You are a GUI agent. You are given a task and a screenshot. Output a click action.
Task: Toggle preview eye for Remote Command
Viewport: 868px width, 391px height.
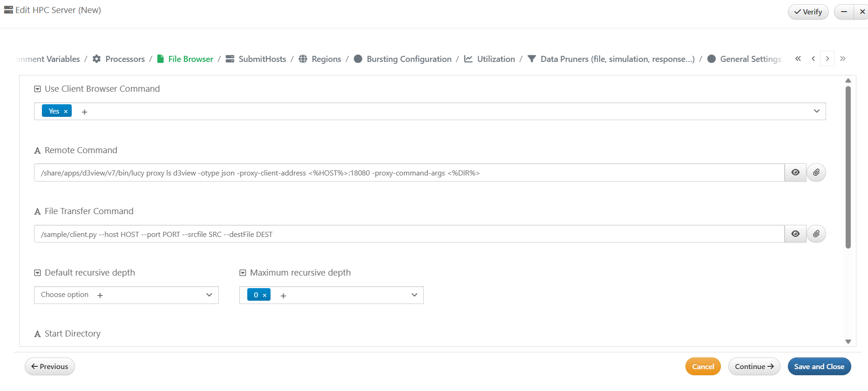(x=795, y=173)
